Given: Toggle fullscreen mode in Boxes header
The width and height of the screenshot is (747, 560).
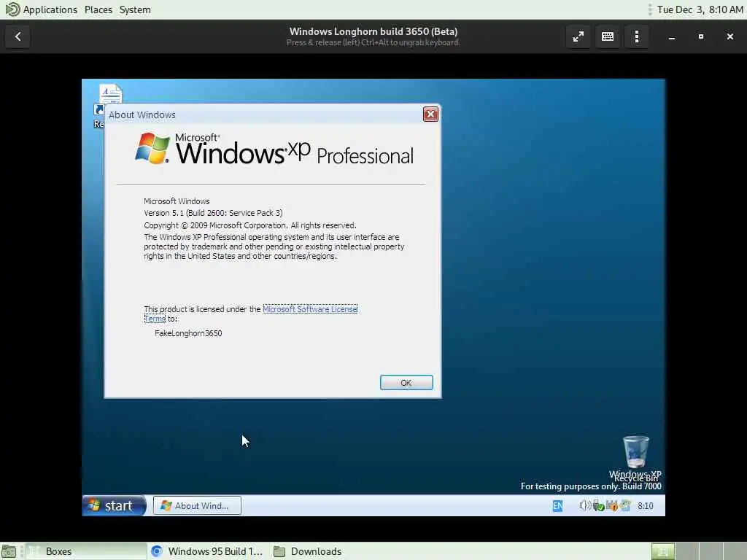Looking at the screenshot, I should click(578, 36).
